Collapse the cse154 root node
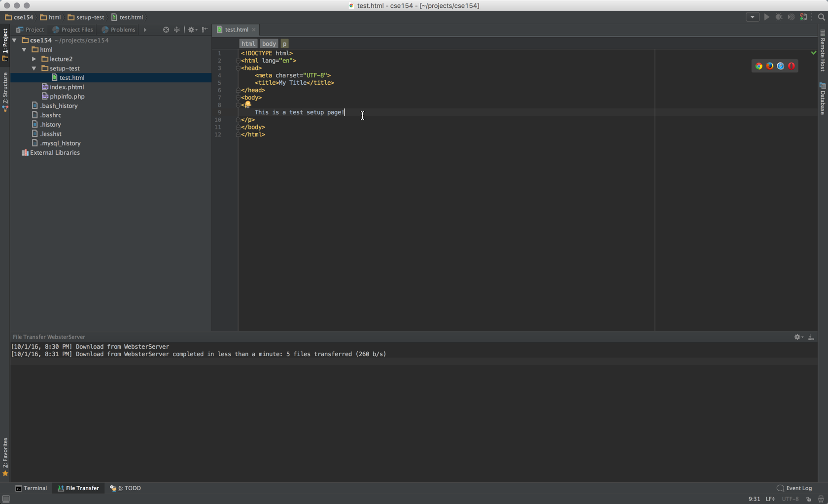The height and width of the screenshot is (504, 828). [x=14, y=40]
